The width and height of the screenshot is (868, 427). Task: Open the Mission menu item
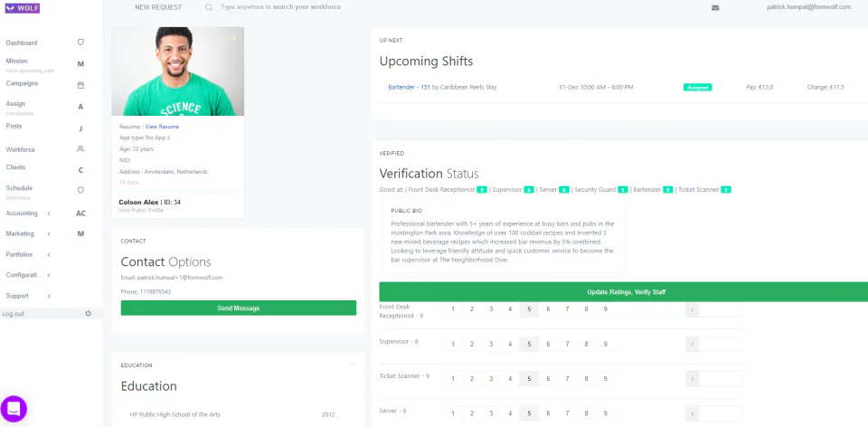point(17,61)
